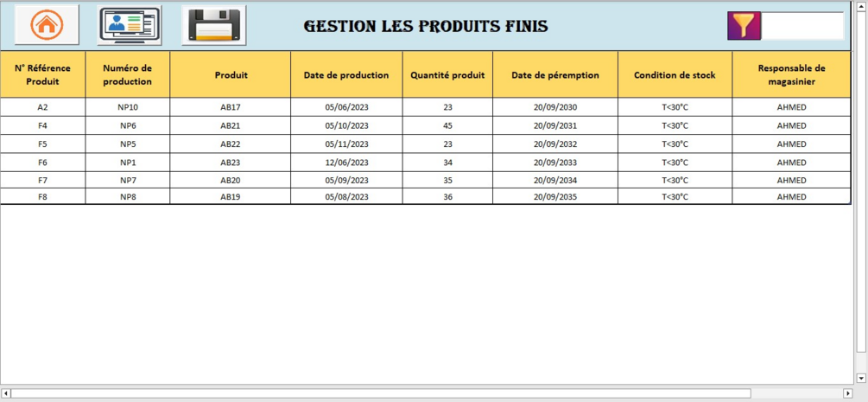Select expiry date 20/09/2035
Image resolution: width=868 pixels, height=402 pixels.
pyautogui.click(x=555, y=197)
